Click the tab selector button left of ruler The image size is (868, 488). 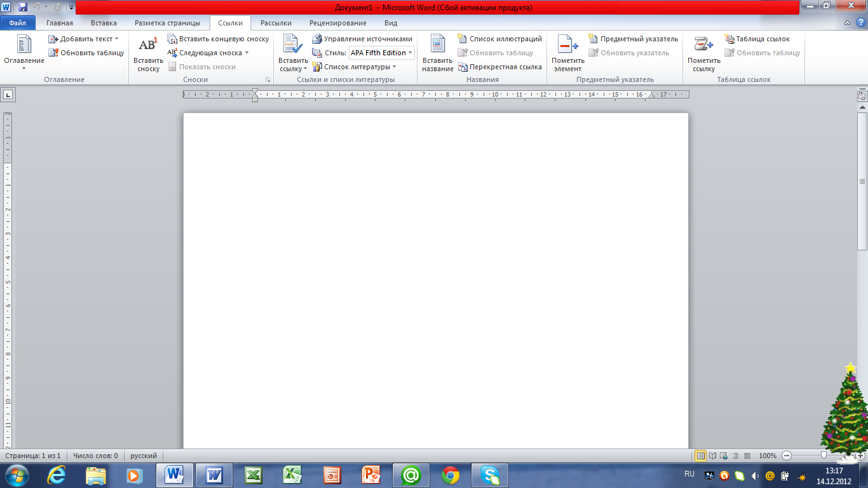[x=8, y=95]
